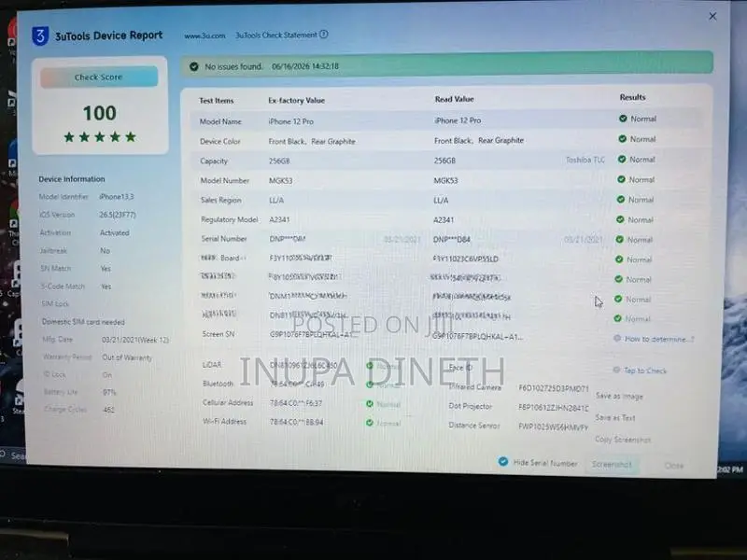Viewport: 747px width, 560px height.
Task: Select read value Front Black, Rear Graphite
Action: click(x=479, y=141)
